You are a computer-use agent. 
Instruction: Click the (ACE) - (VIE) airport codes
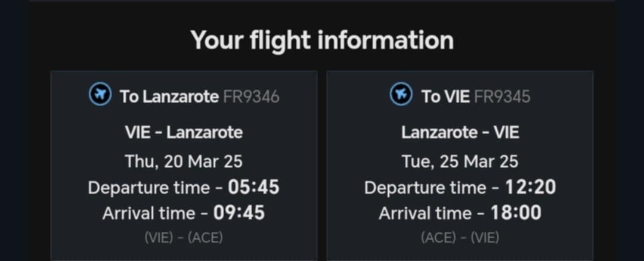[460, 238]
